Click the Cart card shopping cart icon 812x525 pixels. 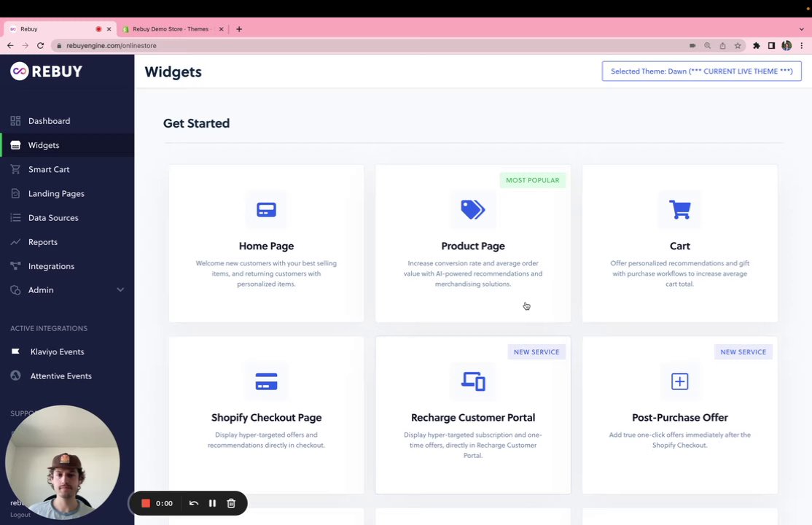(679, 209)
